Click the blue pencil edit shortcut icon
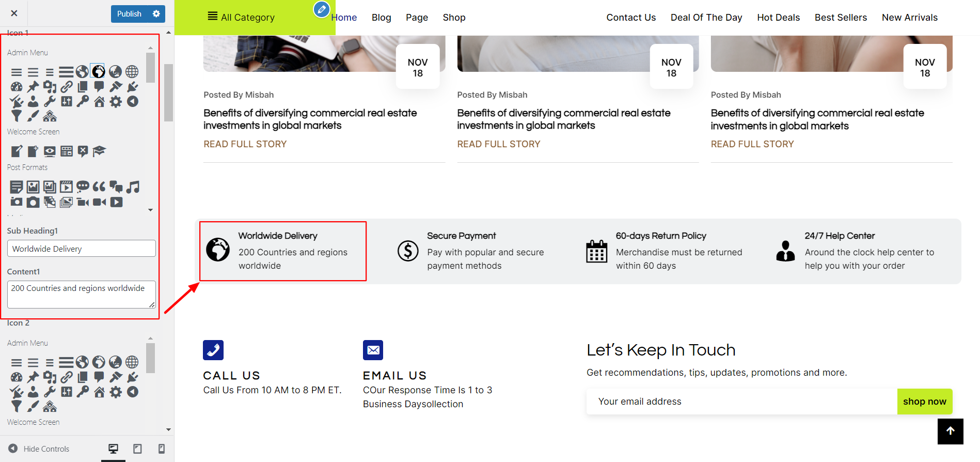The width and height of the screenshot is (980, 462). coord(321,9)
